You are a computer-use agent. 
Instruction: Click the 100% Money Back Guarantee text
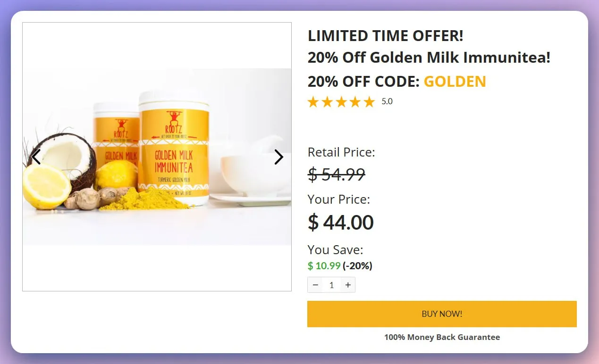point(442,337)
